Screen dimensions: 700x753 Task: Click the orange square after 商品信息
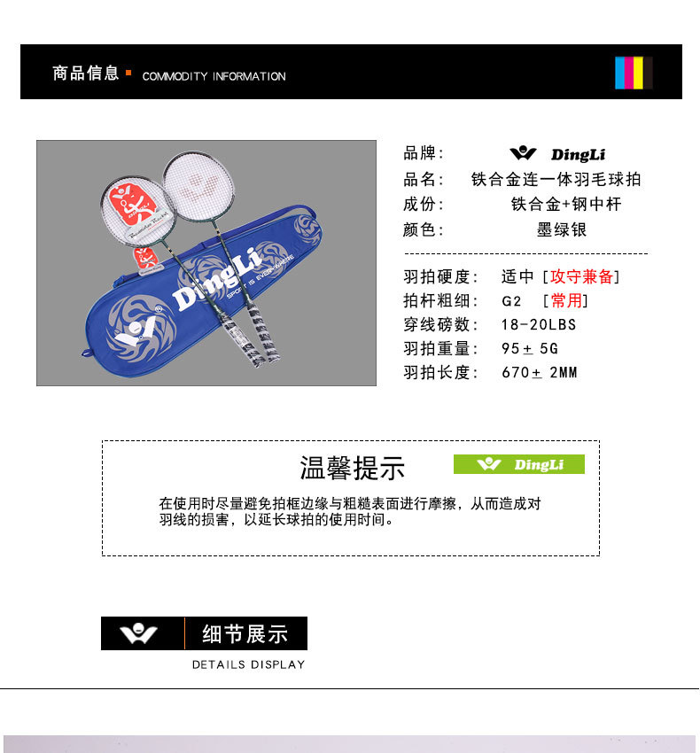(128, 73)
